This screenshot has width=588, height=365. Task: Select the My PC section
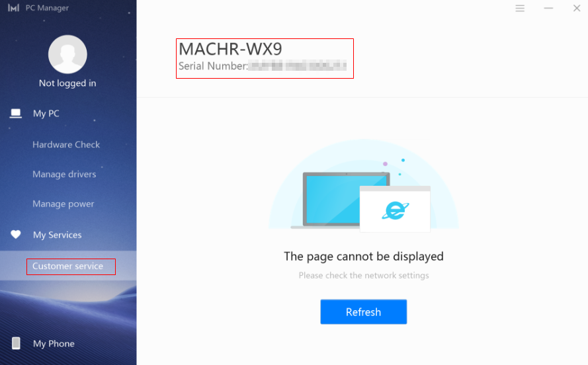[46, 114]
